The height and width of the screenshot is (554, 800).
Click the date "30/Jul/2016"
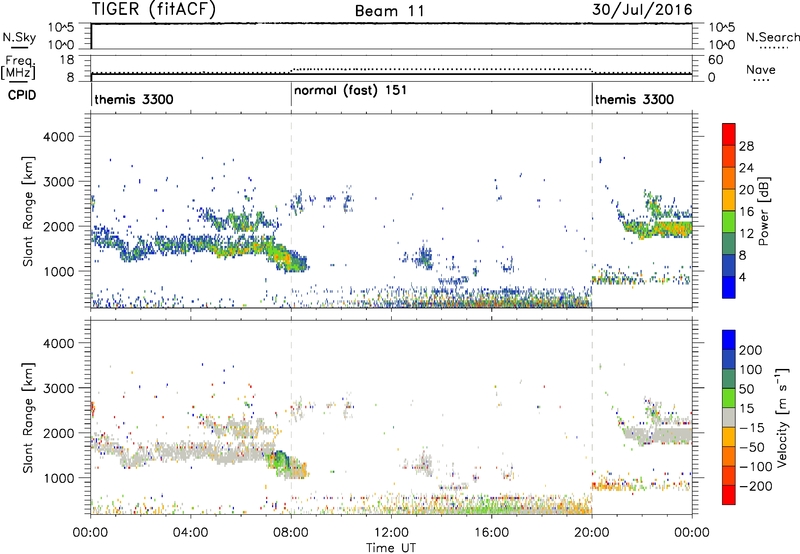(642, 10)
